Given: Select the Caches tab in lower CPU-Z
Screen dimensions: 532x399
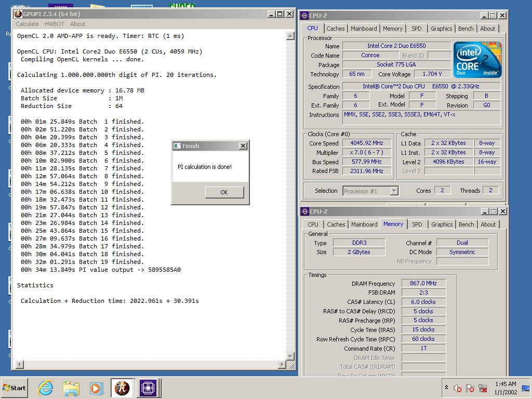Looking at the screenshot, I should (336, 224).
